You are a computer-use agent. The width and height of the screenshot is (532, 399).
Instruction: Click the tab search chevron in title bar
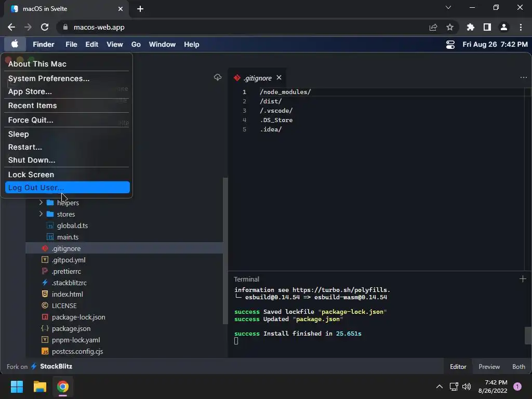[448, 7]
